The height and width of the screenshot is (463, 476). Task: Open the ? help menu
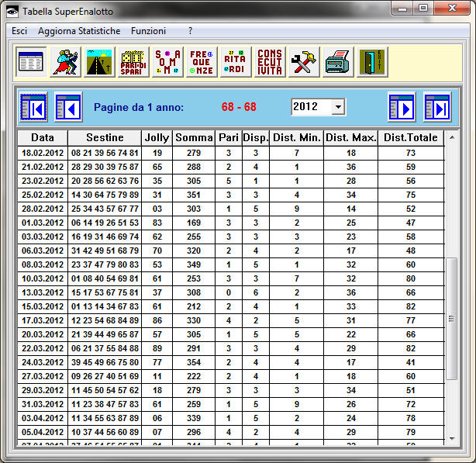click(x=190, y=31)
